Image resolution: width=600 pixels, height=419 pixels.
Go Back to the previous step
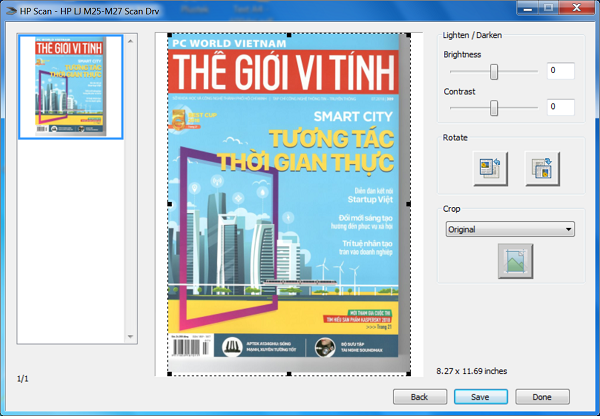[420, 397]
